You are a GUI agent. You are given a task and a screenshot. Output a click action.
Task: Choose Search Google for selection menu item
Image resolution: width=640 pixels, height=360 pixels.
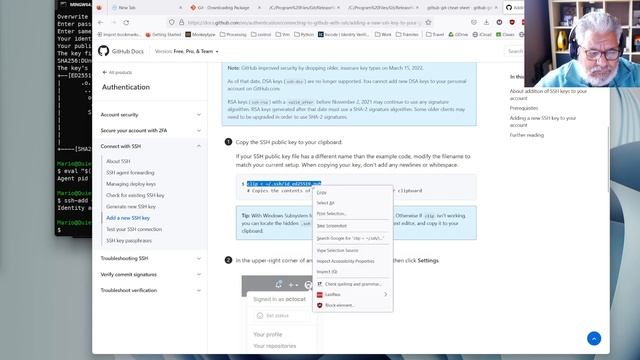click(x=353, y=238)
